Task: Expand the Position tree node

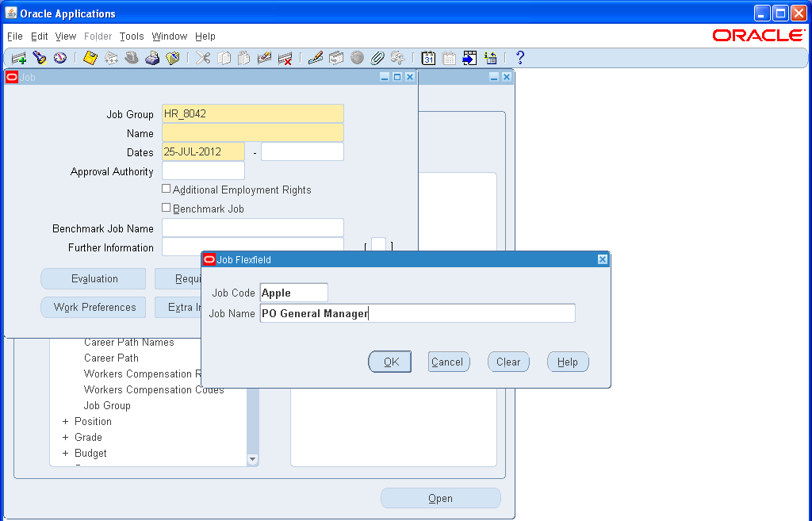Action: click(x=65, y=421)
